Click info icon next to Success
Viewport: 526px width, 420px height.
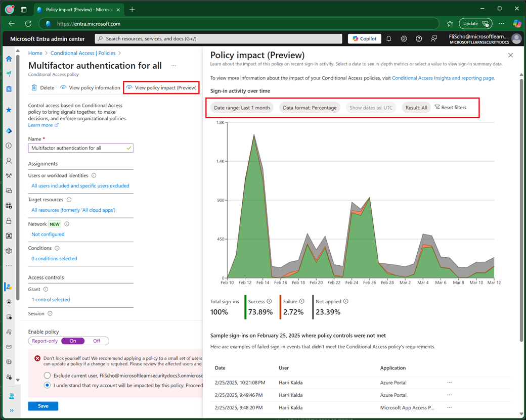pos(269,301)
